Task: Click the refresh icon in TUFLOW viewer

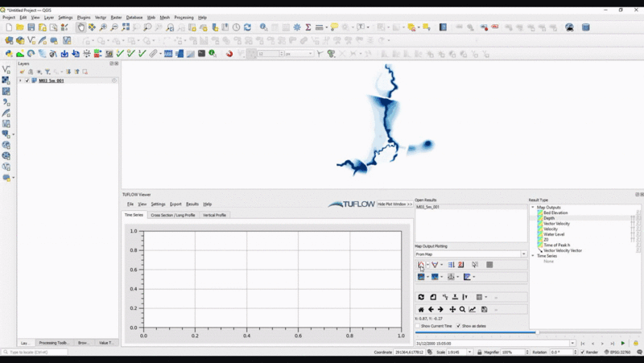Action: click(x=420, y=297)
